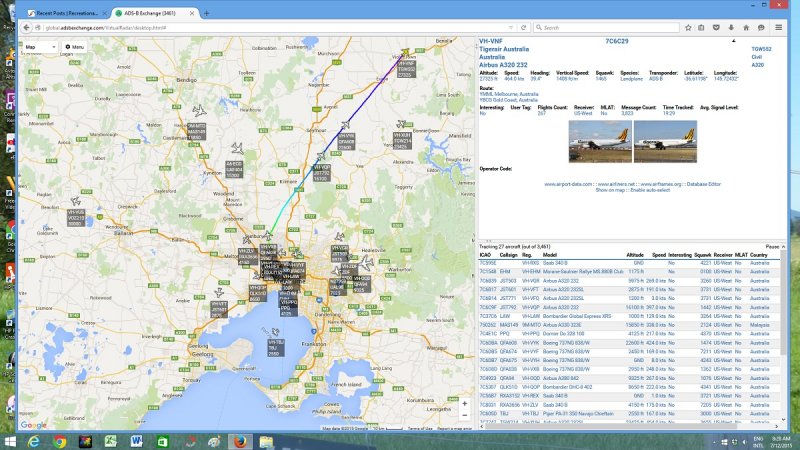Viewport: 800px width, 450px height.
Task: Zoom out the map with minus
Action: pos(465,415)
